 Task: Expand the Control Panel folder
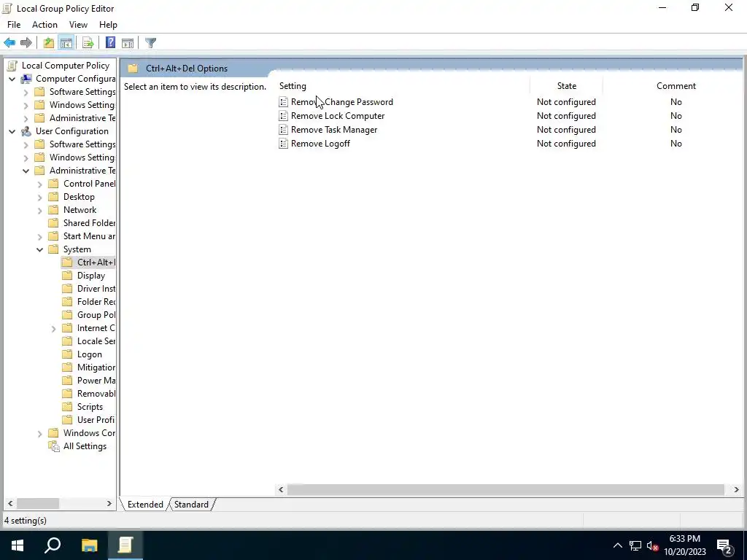tap(40, 184)
